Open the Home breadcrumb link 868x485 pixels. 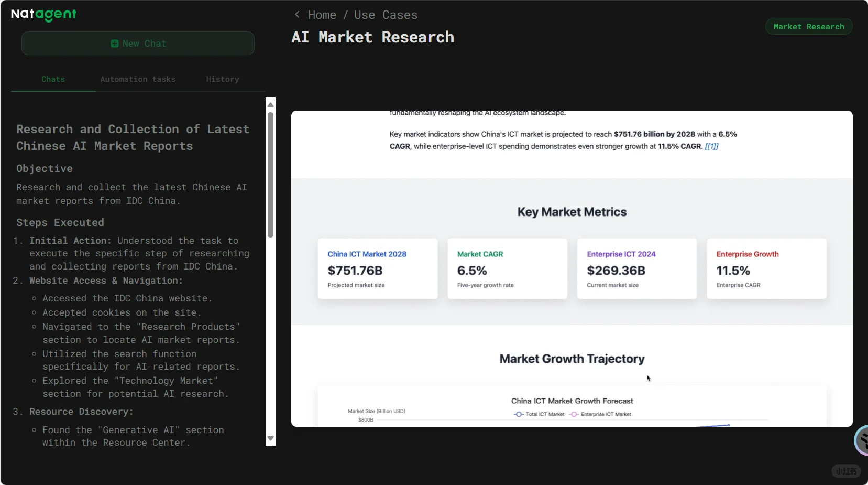click(x=322, y=15)
